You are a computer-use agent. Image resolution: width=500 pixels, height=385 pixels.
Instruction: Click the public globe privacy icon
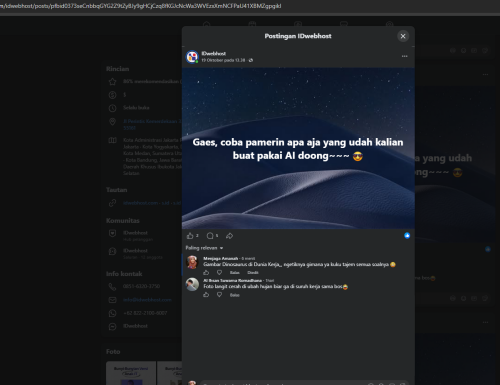click(251, 60)
